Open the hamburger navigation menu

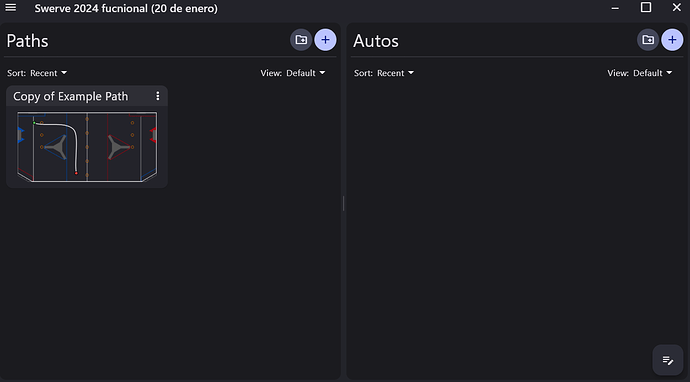click(11, 7)
